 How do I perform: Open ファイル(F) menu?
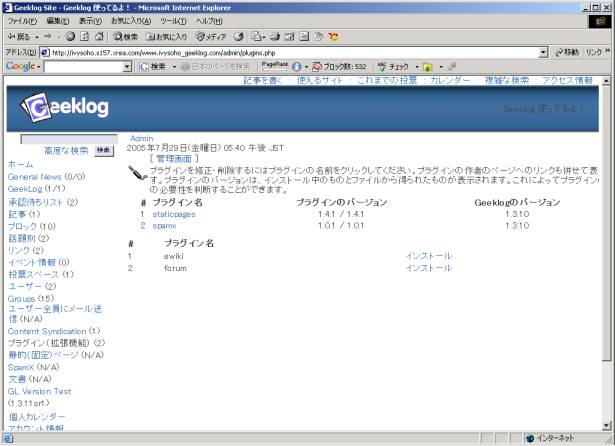pyautogui.click(x=23, y=21)
